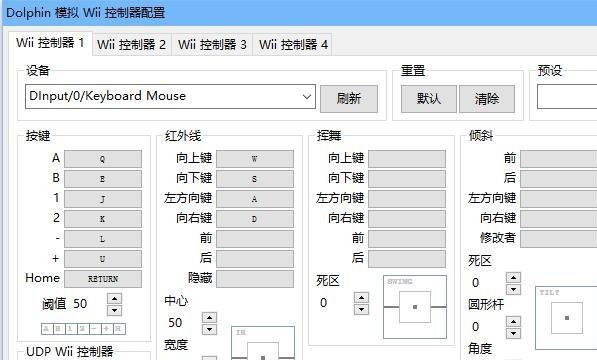The height and width of the screenshot is (360, 597).
Task: Click the 挥舞 后 mapping field
Action: coord(407,259)
